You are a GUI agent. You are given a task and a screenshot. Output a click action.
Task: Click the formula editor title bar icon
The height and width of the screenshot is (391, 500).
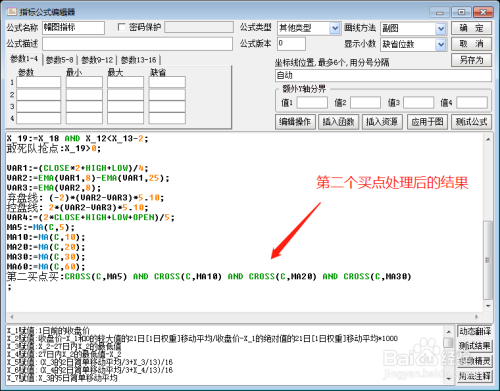[12, 12]
